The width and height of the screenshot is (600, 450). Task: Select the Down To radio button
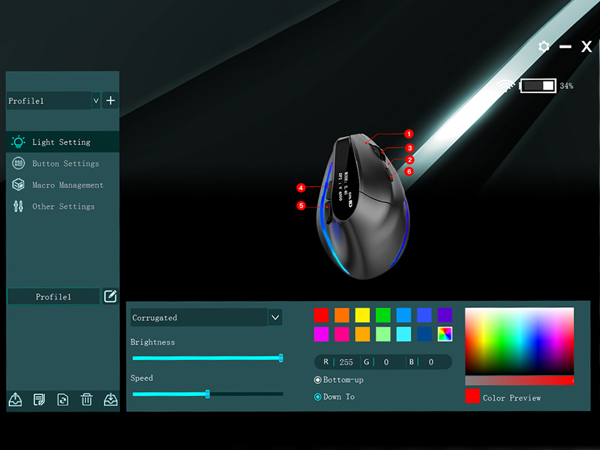click(318, 397)
